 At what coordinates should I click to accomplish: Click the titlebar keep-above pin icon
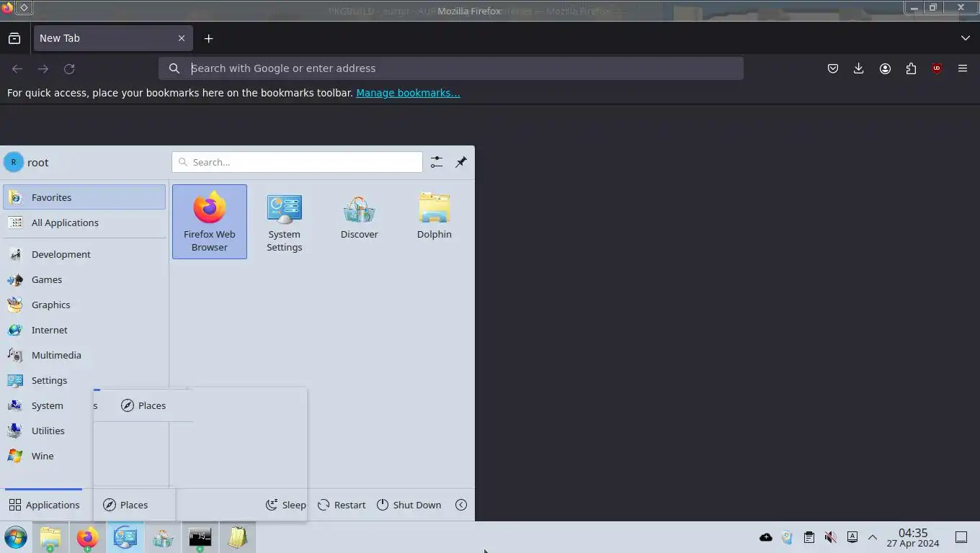click(x=24, y=7)
